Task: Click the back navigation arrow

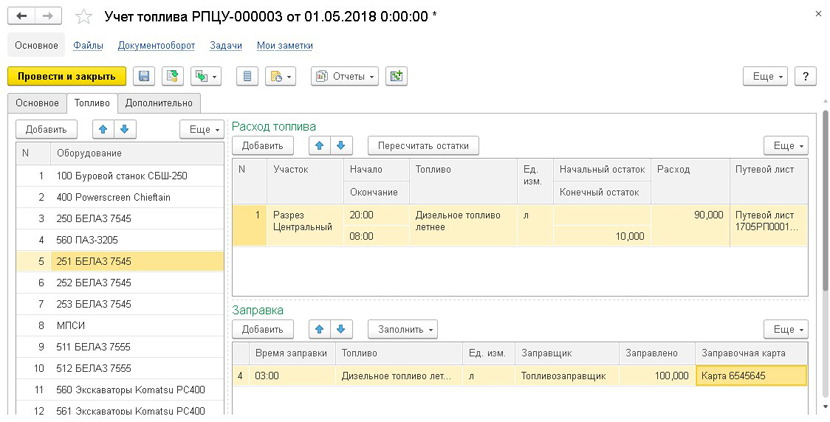Action: [22, 17]
